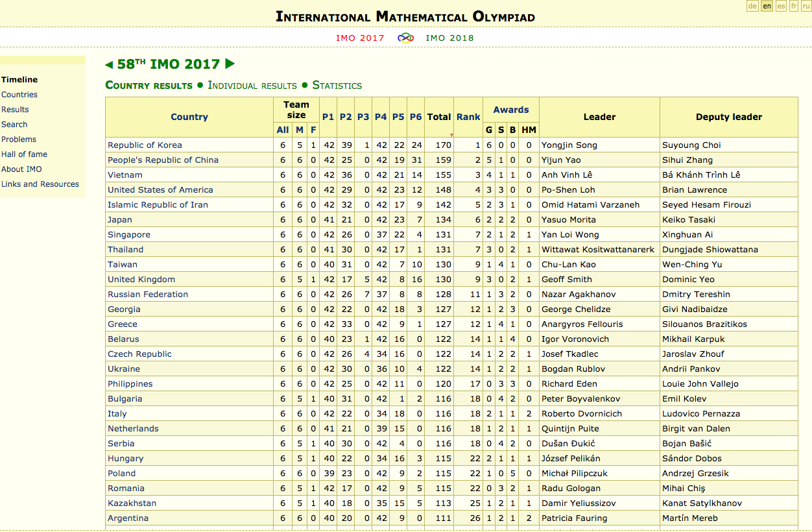Open United States of America results
Screen dimensions: 812x532
160,190
